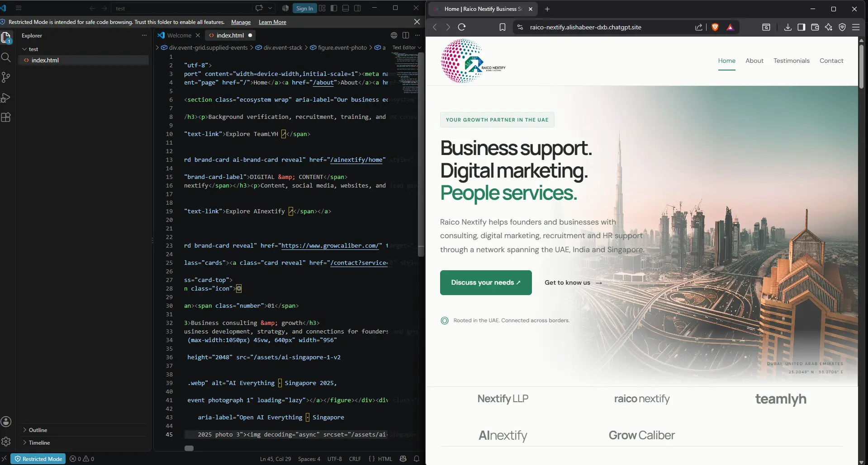Click the VS Code command center search box
The height and width of the screenshot is (465, 868).
pyautogui.click(x=182, y=8)
